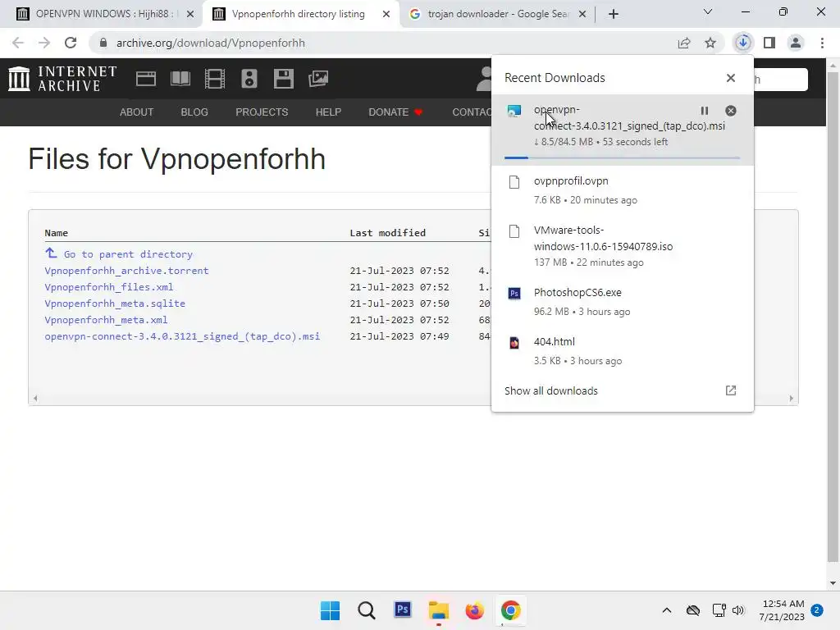Screen dimensions: 840x630
Task: Click the open-in-new-tab icon beside Show all downloads
Action: pos(731,390)
